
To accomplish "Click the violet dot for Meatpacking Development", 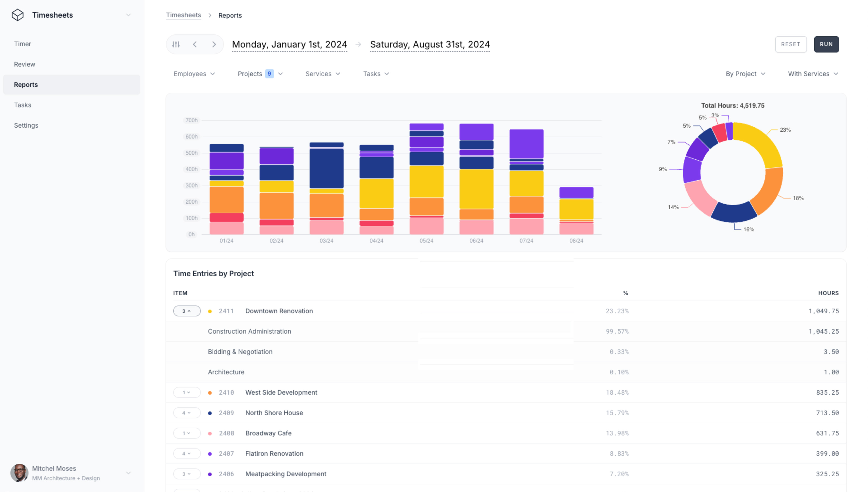I will [210, 474].
